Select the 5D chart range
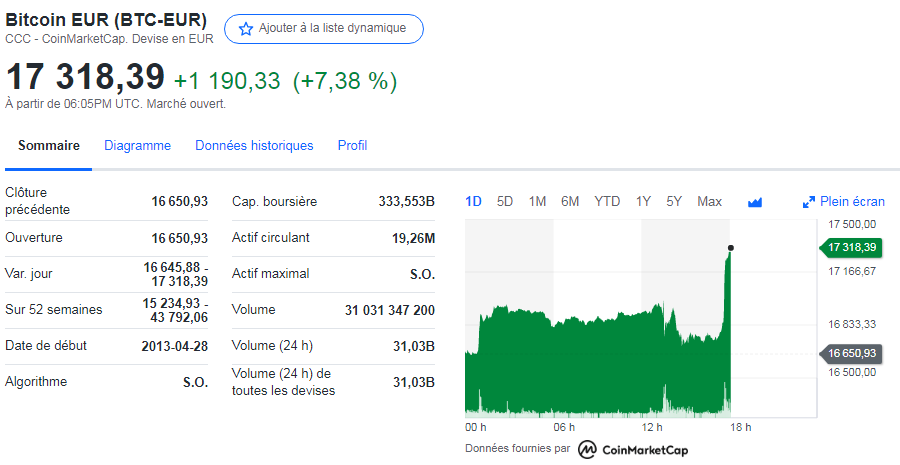The width and height of the screenshot is (900, 465). tap(505, 202)
